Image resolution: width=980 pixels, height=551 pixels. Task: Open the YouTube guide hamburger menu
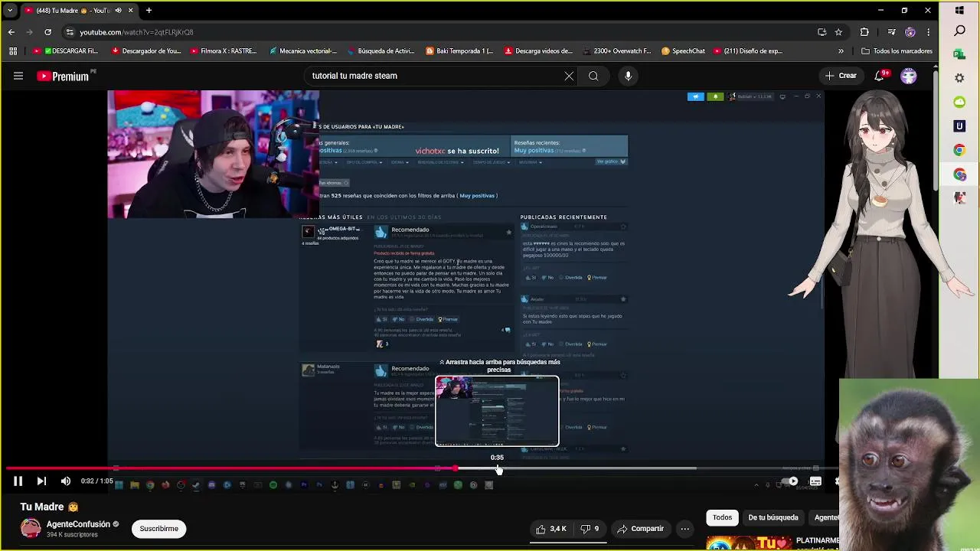[18, 76]
